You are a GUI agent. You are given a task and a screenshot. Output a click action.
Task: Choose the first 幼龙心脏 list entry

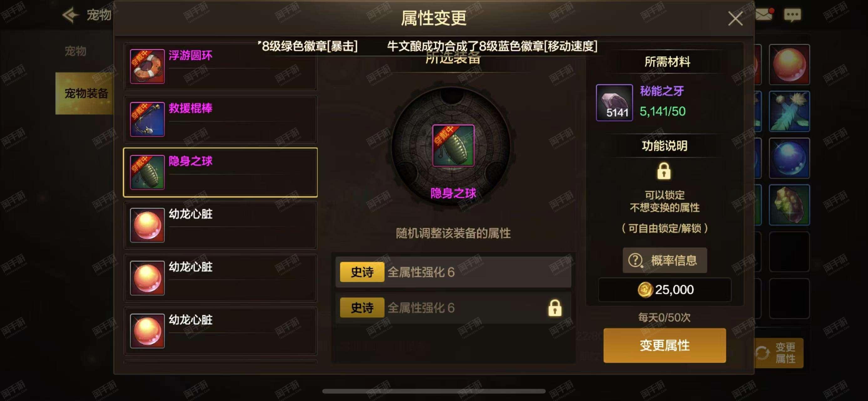(x=220, y=225)
